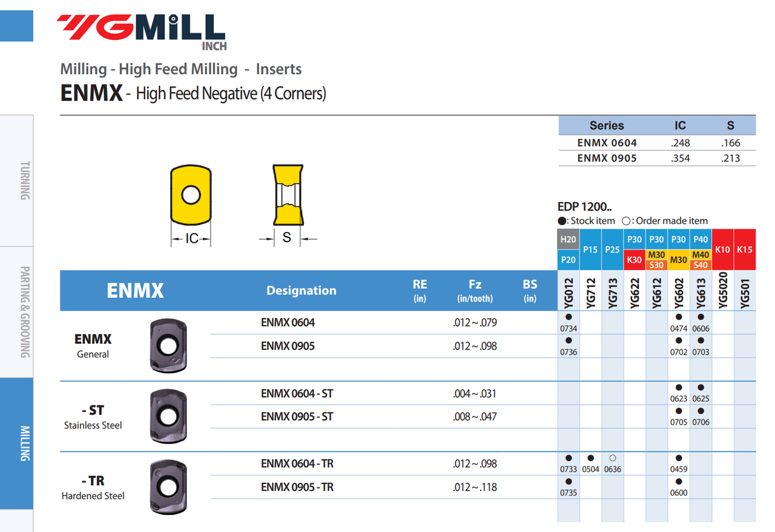The image size is (775, 532).
Task: Click the 'Fz (in/tooth)' column header
Action: coord(475,291)
